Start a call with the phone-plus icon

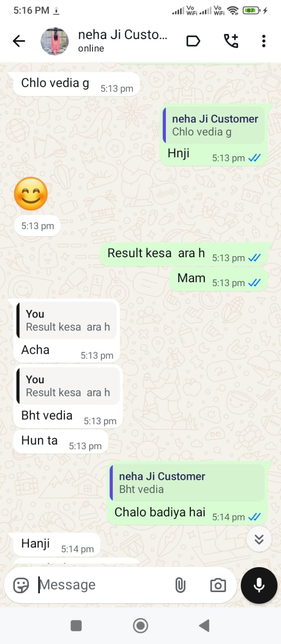click(231, 41)
